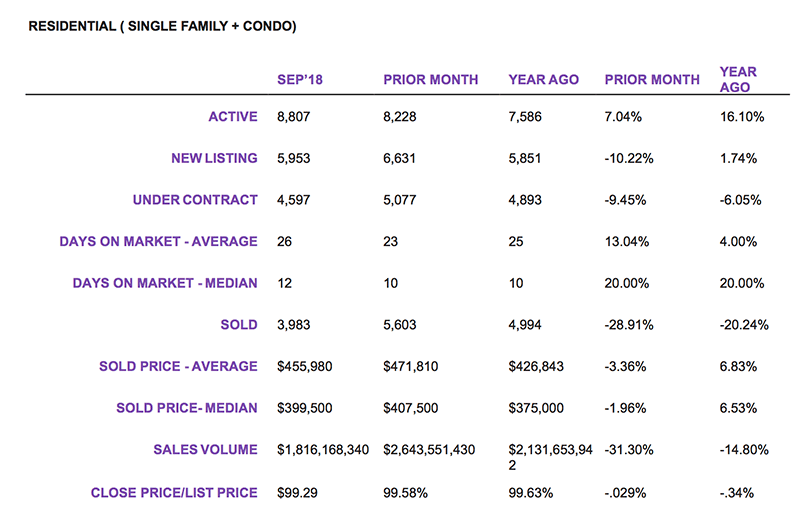The height and width of the screenshot is (520, 800).
Task: Click DAYS ON MARKET - AVERAGE label
Action: point(158,241)
